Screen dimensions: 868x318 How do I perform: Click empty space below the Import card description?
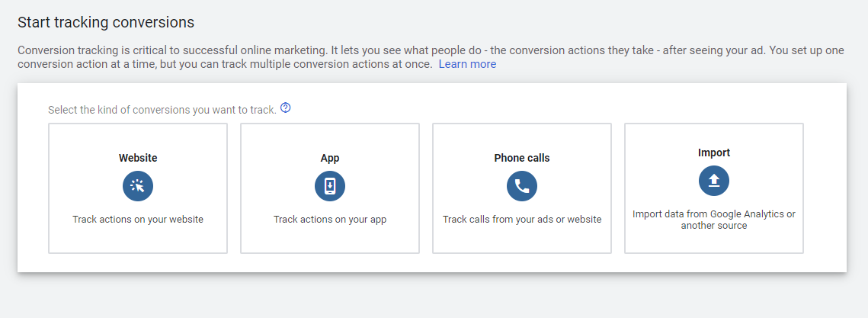[x=714, y=241]
